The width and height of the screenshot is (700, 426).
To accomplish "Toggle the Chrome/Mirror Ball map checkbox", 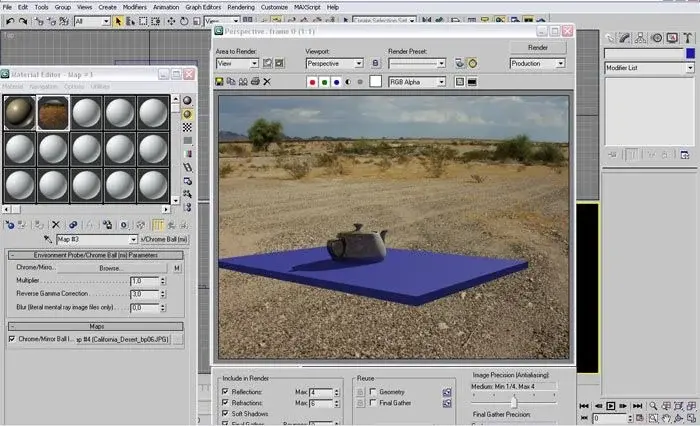I will pos(12,340).
